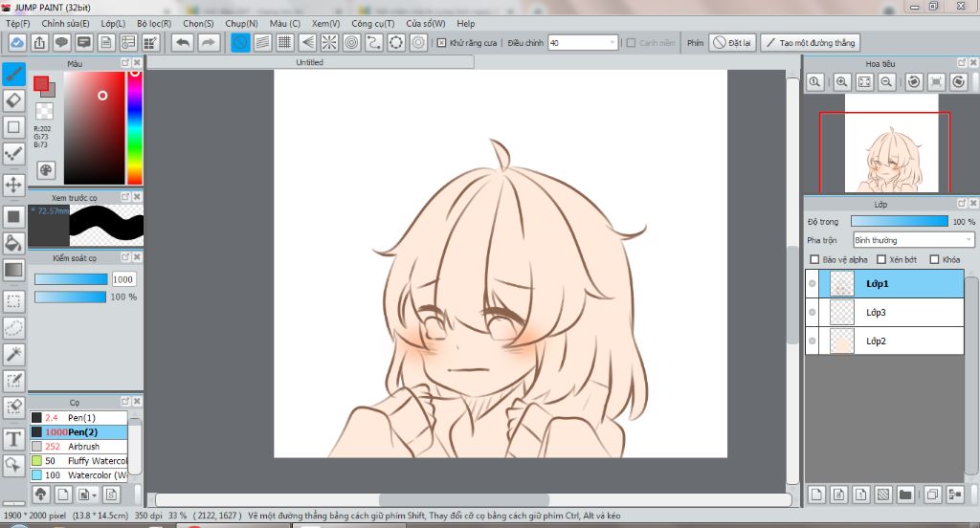Click the Undo arrow
980x528 pixels.
[183, 42]
